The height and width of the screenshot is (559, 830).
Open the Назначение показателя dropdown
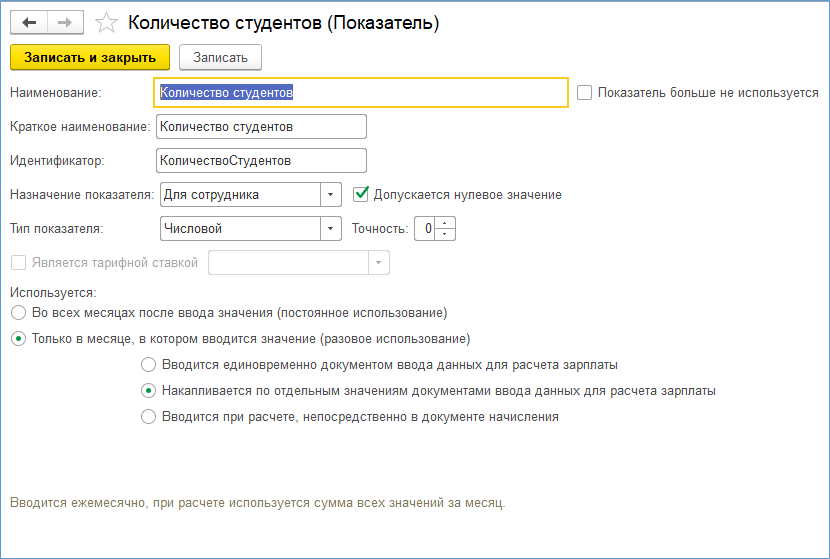click(331, 194)
